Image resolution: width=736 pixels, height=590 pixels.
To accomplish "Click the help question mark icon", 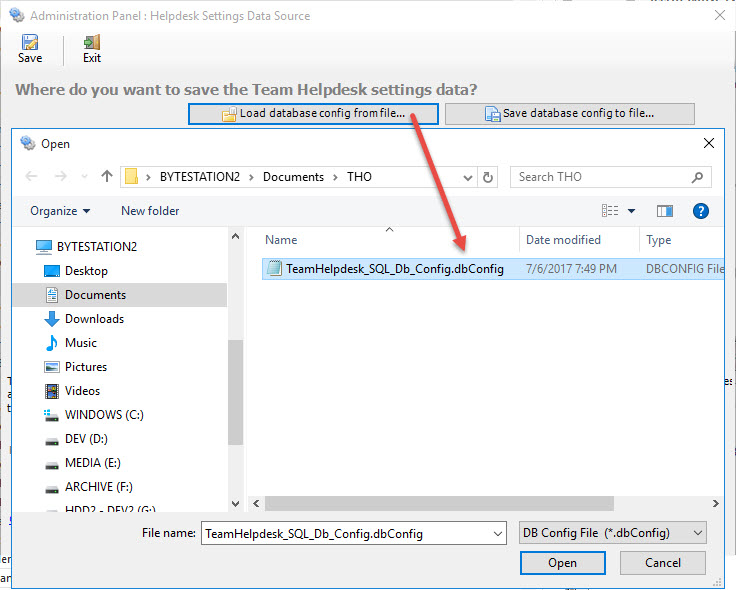I will pyautogui.click(x=701, y=211).
